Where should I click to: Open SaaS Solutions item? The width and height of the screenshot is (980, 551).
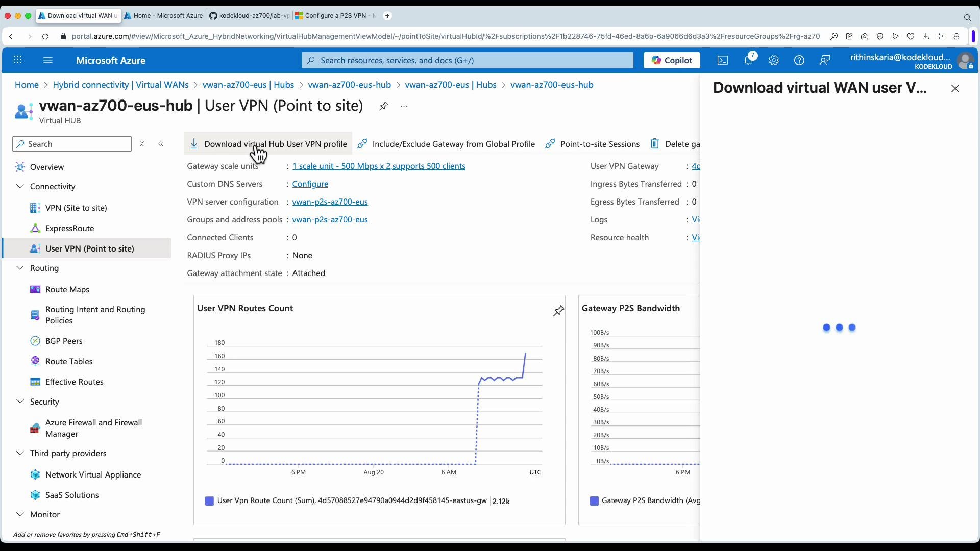pyautogui.click(x=72, y=495)
